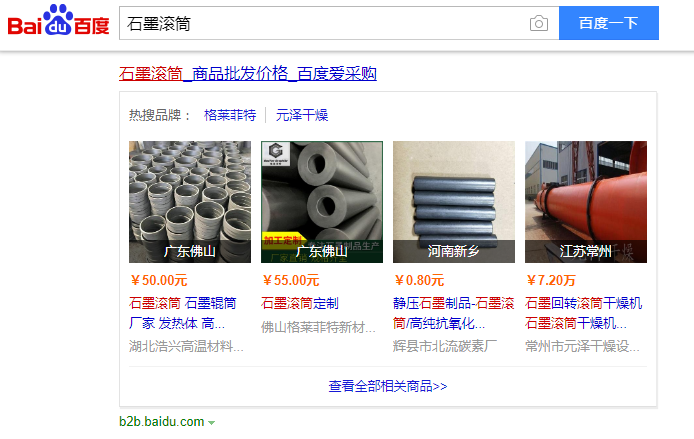
Task: Select the 元泽干燥 hot brand link
Action: [x=302, y=116]
